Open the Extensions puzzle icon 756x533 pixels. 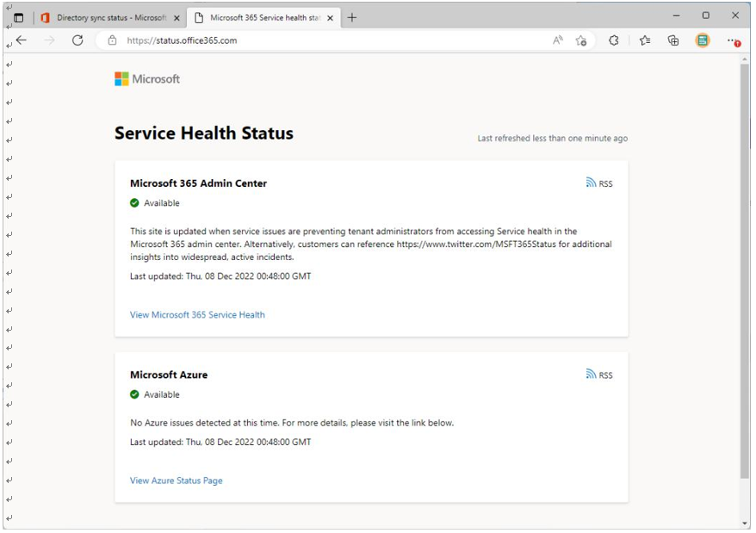[x=614, y=40]
